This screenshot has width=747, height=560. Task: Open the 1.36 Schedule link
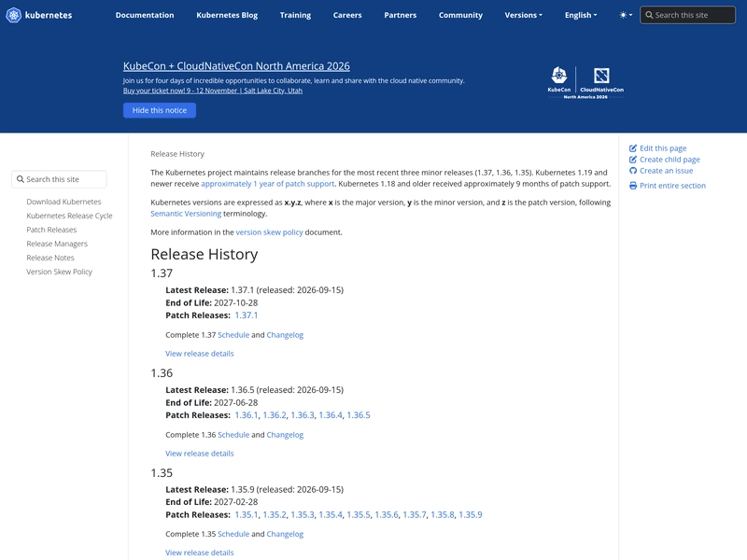[x=233, y=435]
